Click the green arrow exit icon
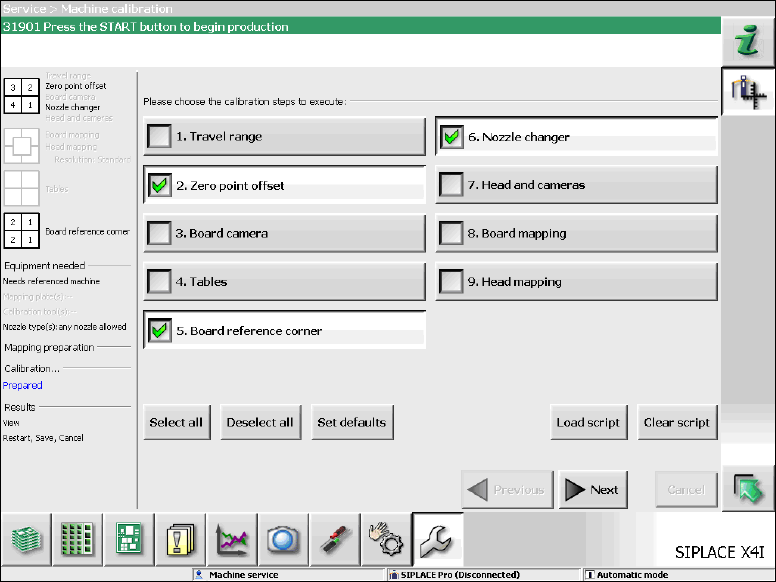This screenshot has height=582, width=776. click(x=748, y=489)
